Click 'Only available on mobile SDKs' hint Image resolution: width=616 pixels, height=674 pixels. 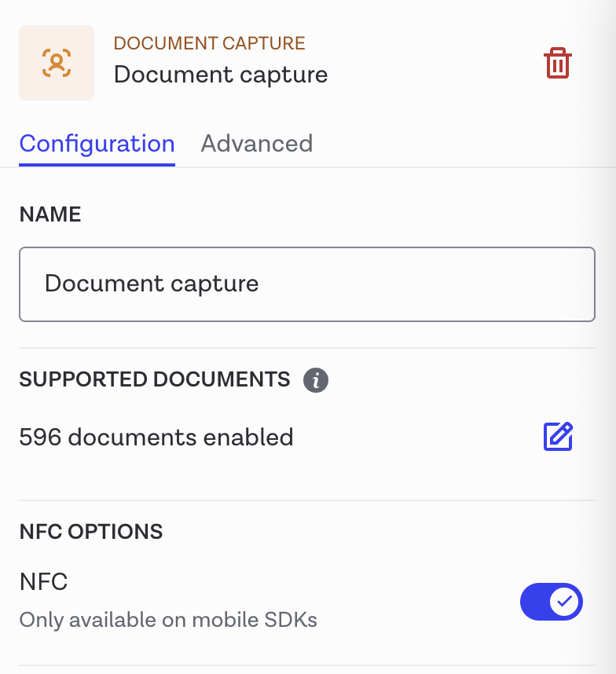[168, 620]
